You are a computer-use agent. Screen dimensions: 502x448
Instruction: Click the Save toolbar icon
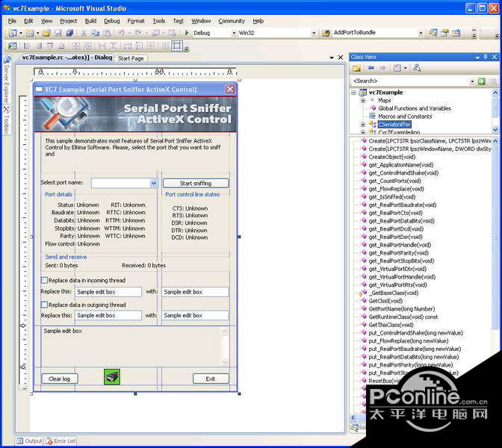[58, 33]
